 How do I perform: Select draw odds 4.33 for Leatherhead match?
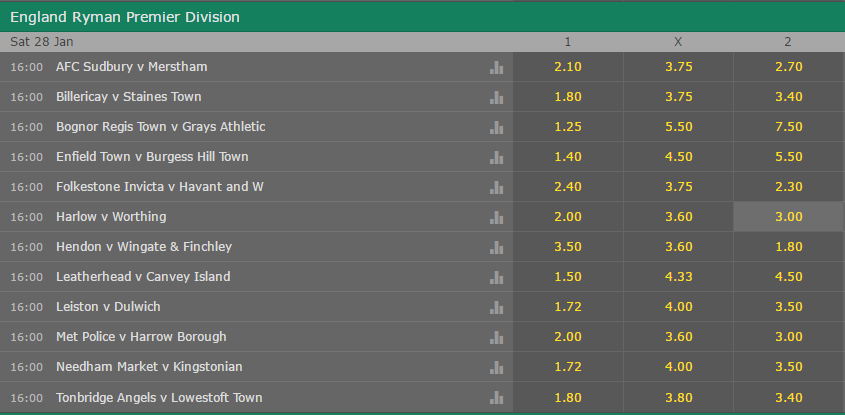point(678,276)
